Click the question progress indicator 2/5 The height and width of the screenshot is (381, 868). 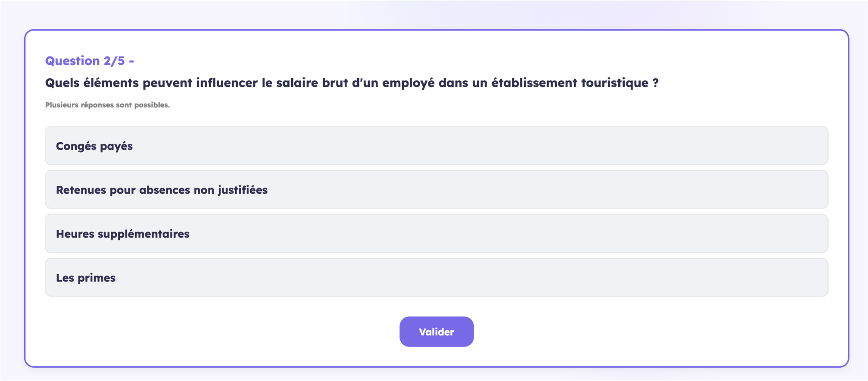[x=114, y=61]
